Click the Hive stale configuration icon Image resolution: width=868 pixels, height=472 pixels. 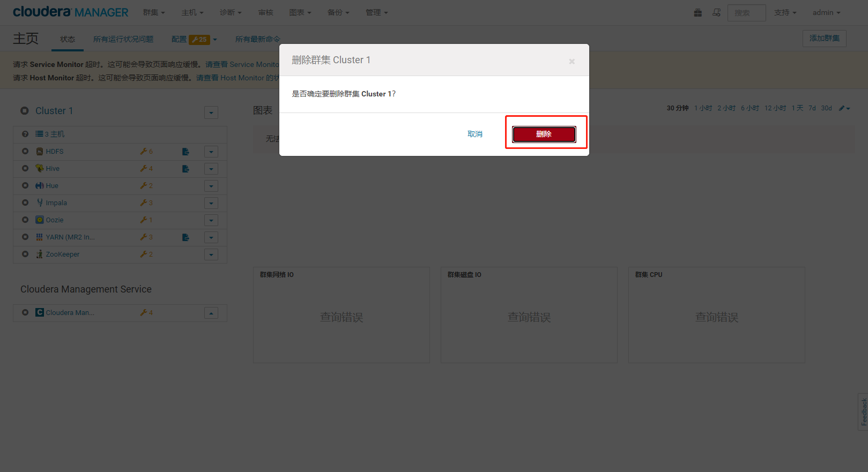186,169
